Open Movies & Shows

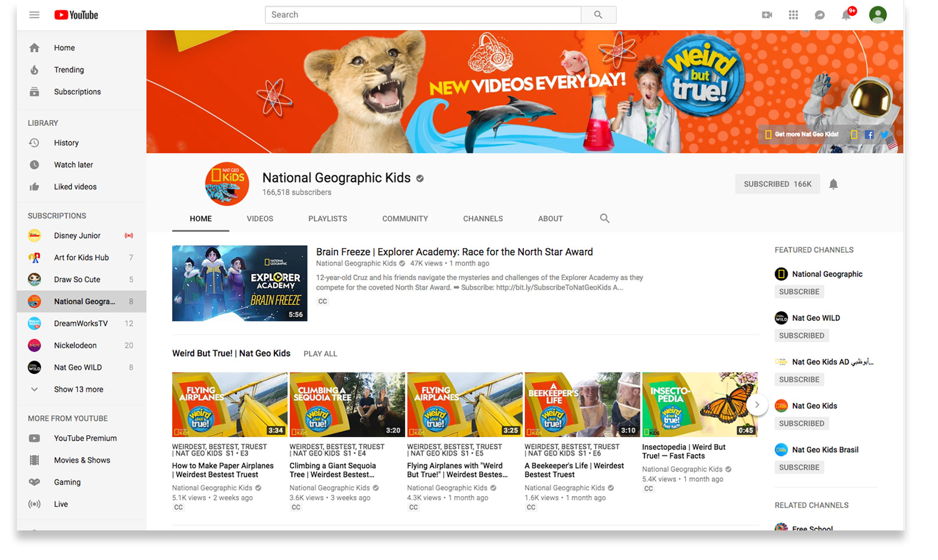coord(81,460)
